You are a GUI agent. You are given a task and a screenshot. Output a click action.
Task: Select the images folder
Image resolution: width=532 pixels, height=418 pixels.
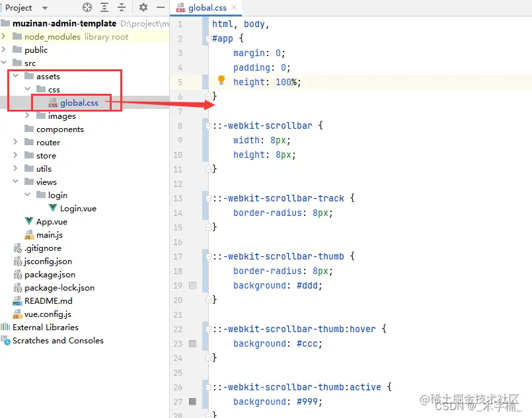tap(61, 116)
